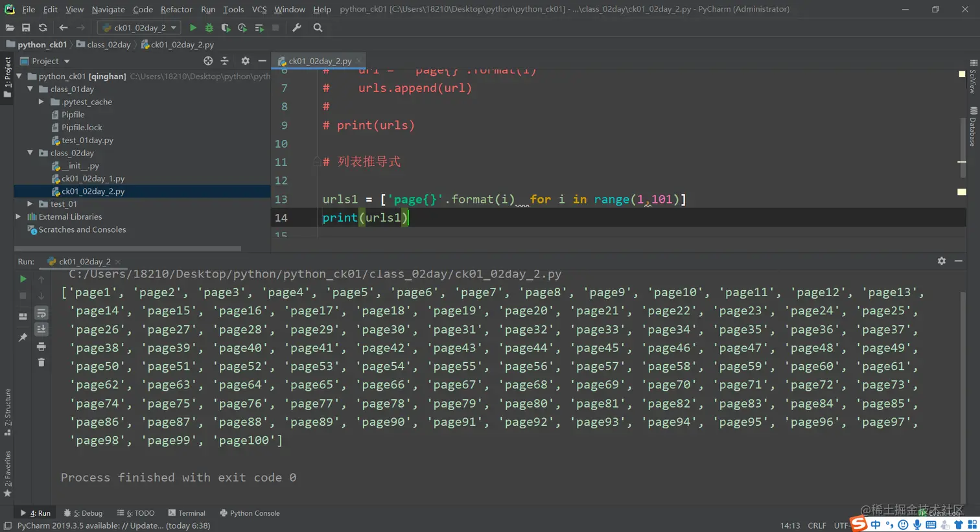Open the Refactor menu
This screenshot has width=980, height=532.
[176, 9]
